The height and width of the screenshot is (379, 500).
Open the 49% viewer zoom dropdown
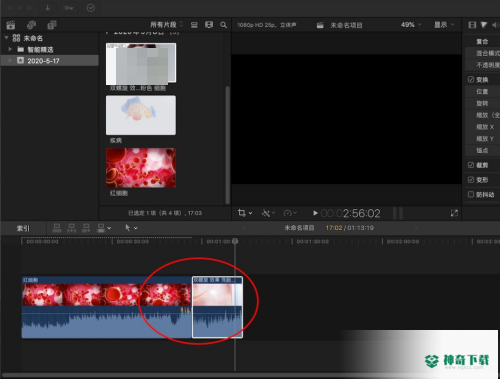tap(411, 25)
